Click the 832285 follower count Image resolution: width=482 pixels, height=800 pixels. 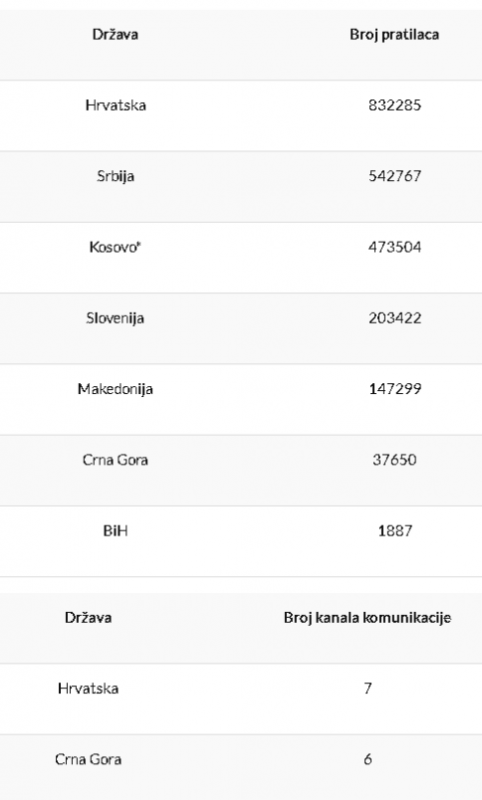[395, 105]
